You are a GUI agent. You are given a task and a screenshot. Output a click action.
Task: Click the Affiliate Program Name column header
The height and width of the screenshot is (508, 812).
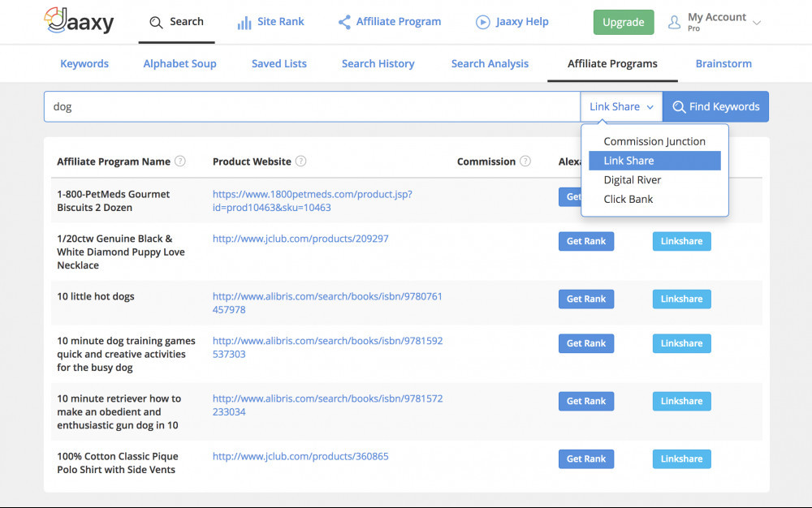pyautogui.click(x=114, y=161)
